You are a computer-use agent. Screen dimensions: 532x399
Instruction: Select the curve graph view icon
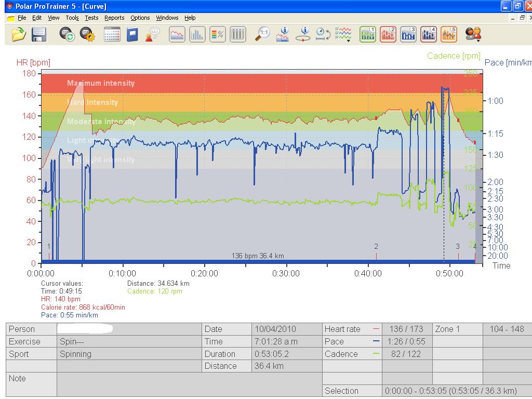click(177, 34)
